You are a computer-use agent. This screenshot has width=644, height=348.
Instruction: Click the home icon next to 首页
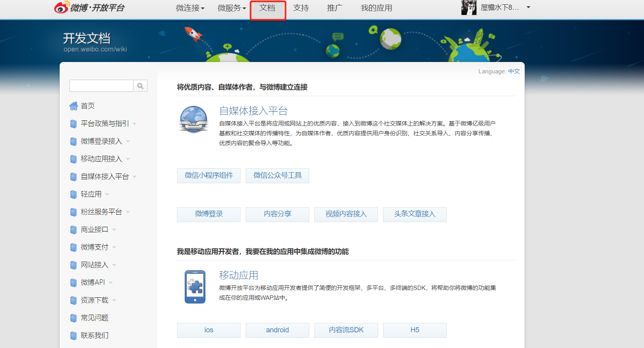pos(73,106)
